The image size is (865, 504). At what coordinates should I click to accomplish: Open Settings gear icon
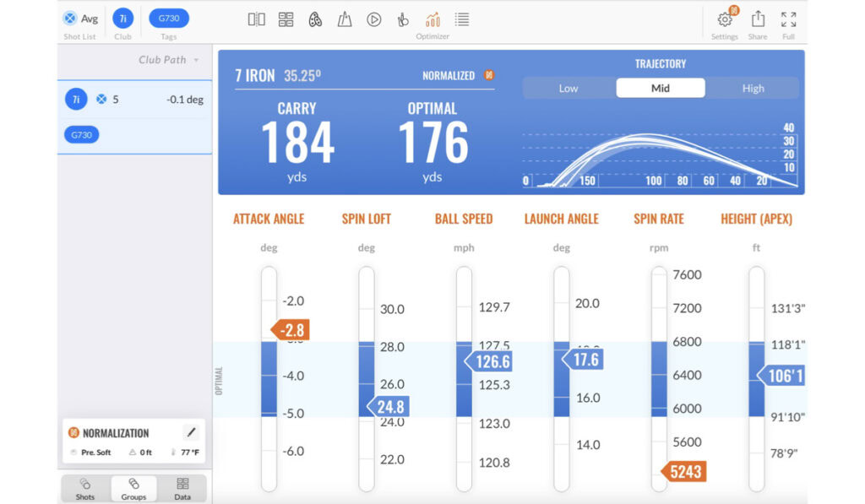click(725, 19)
